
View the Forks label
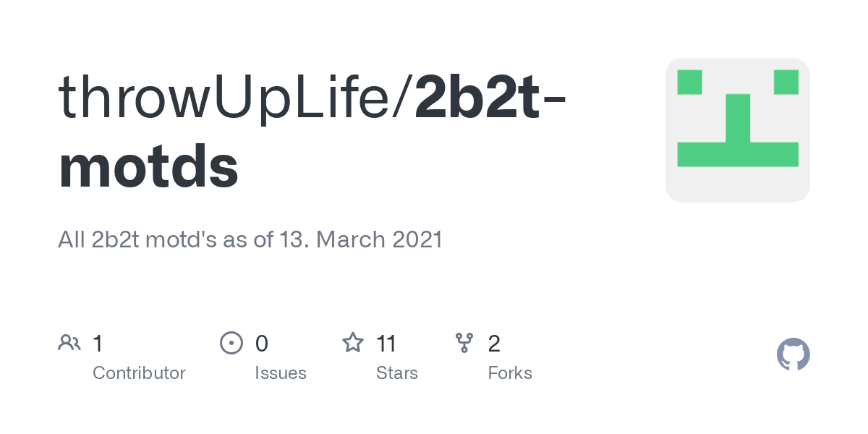[510, 373]
